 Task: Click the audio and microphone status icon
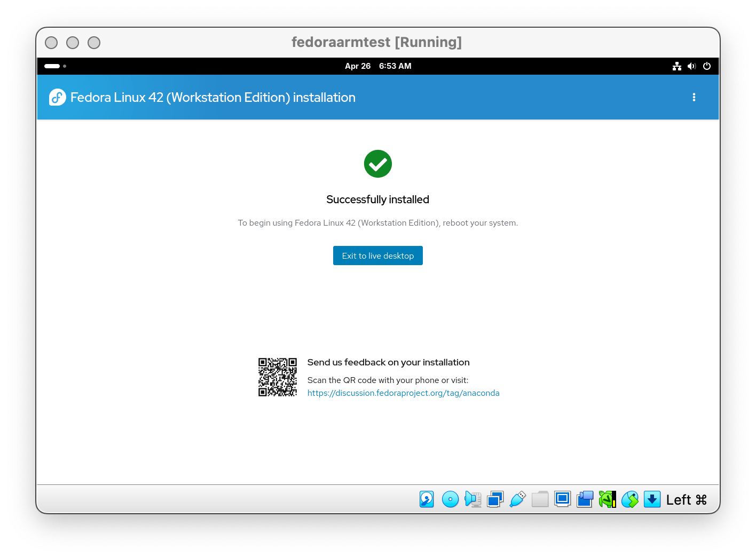[x=472, y=499]
